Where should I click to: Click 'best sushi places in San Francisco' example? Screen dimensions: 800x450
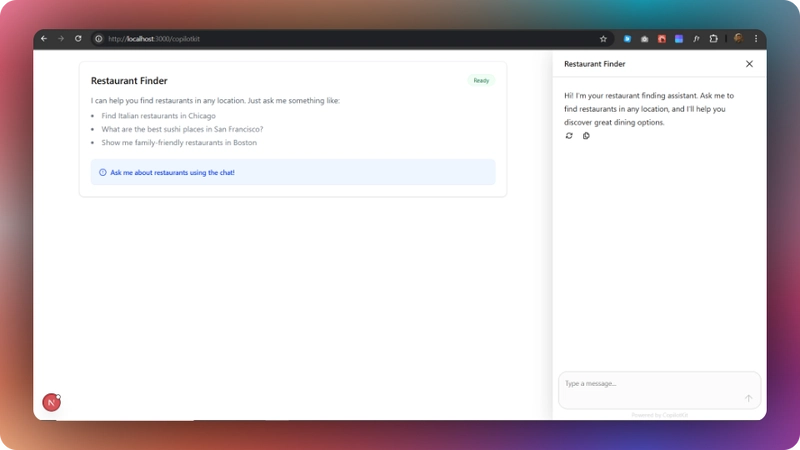click(x=182, y=129)
